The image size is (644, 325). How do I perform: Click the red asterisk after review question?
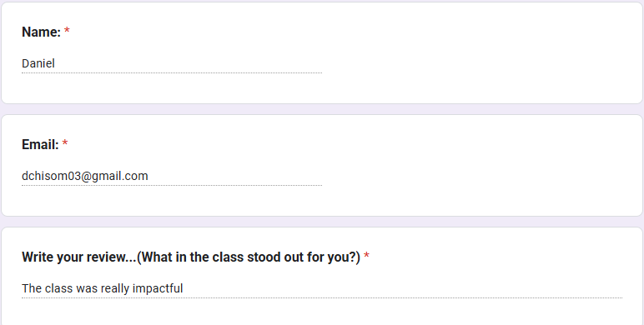pyautogui.click(x=366, y=257)
